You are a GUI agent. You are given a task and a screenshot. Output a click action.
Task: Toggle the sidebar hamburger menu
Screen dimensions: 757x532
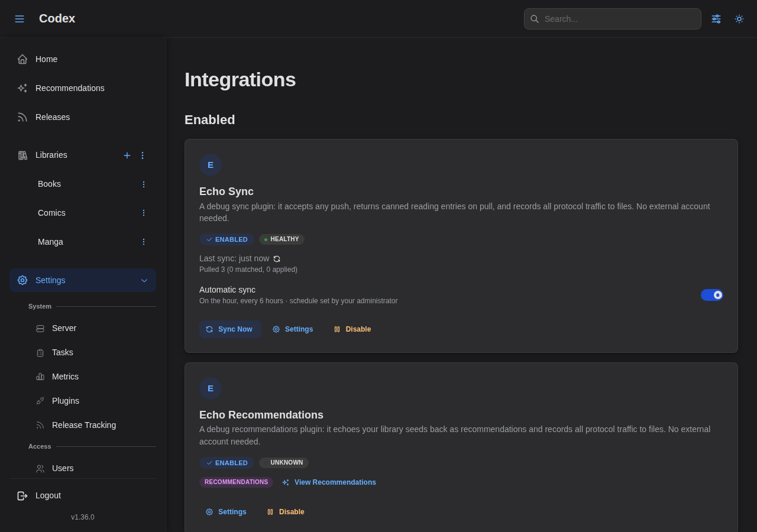pyautogui.click(x=20, y=19)
